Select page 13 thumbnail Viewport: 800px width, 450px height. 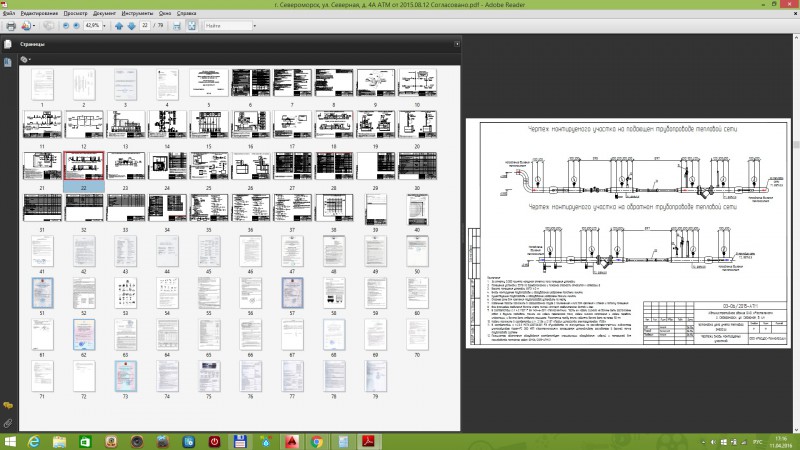pos(126,124)
